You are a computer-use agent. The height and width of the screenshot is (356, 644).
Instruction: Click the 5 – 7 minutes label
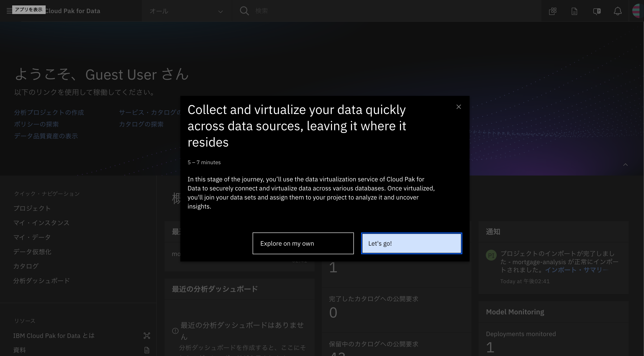point(204,162)
